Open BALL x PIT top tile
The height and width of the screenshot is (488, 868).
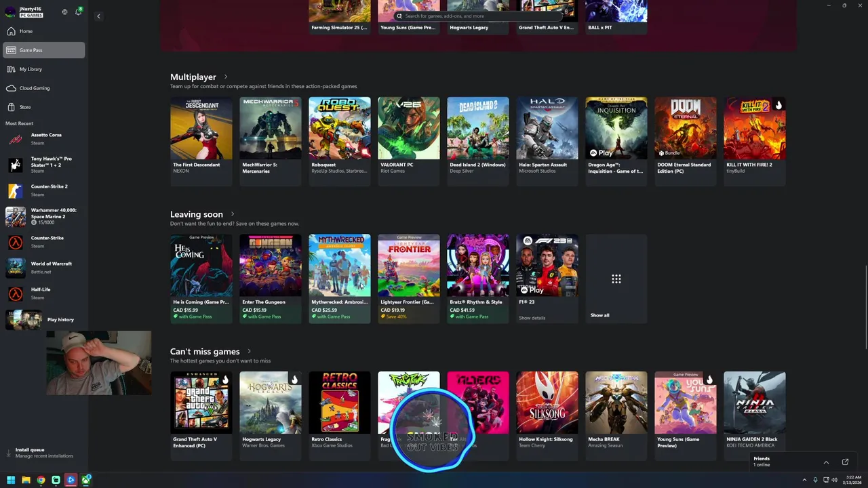[616, 17]
